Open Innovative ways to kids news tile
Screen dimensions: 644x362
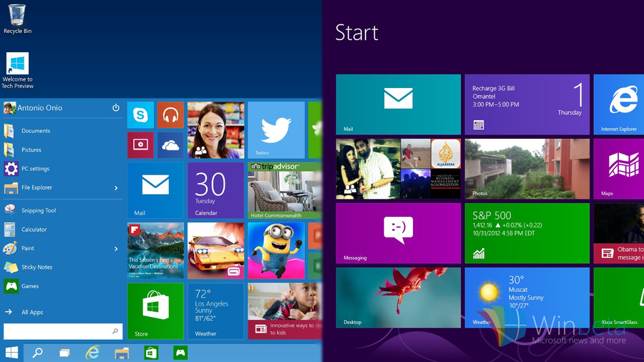click(x=285, y=311)
